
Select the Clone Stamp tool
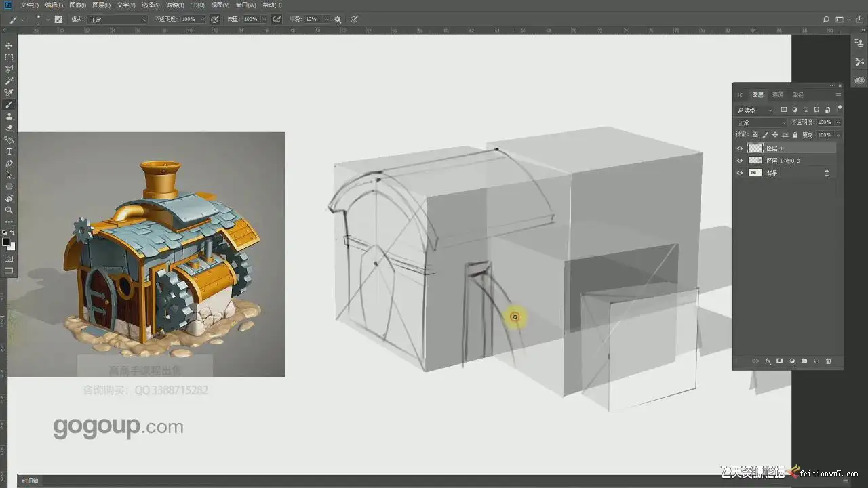(9, 116)
